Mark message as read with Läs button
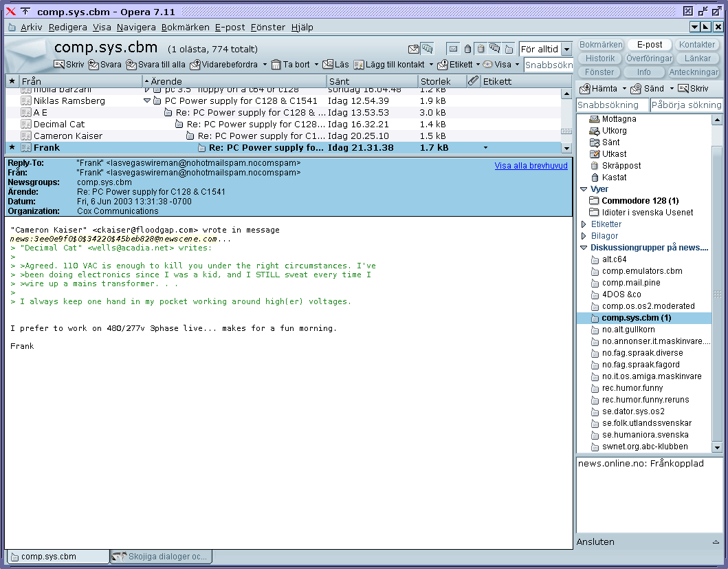Image resolution: width=728 pixels, height=569 pixels. pyautogui.click(x=335, y=65)
